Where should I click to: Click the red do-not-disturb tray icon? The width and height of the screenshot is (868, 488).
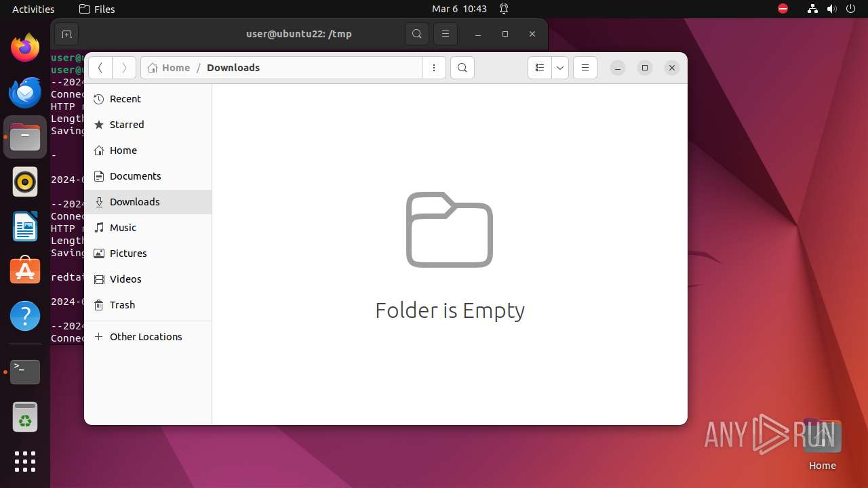tap(783, 9)
